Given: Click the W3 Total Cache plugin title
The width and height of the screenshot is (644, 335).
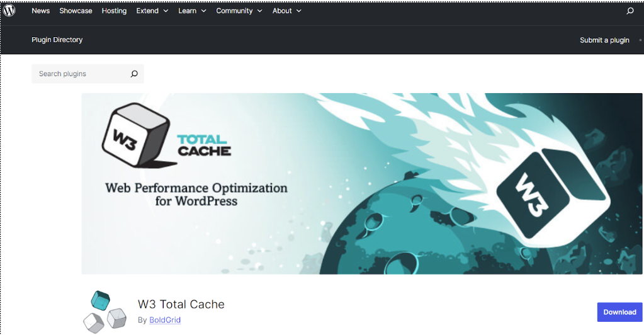Looking at the screenshot, I should click(x=181, y=304).
